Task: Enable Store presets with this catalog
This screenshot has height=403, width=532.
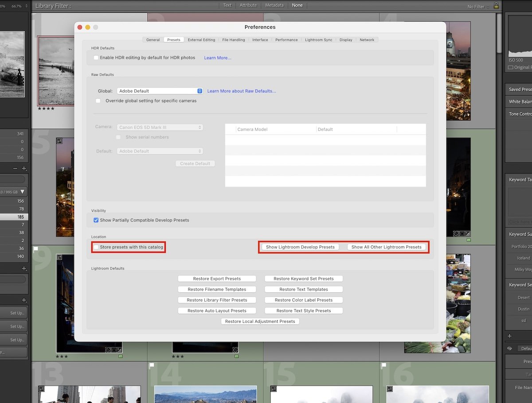Action: [96, 247]
